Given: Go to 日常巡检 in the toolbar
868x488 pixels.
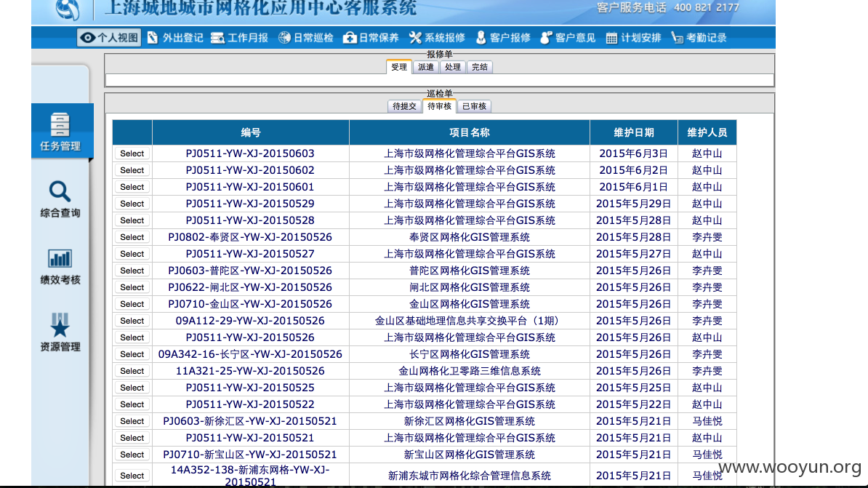Looking at the screenshot, I should point(305,38).
